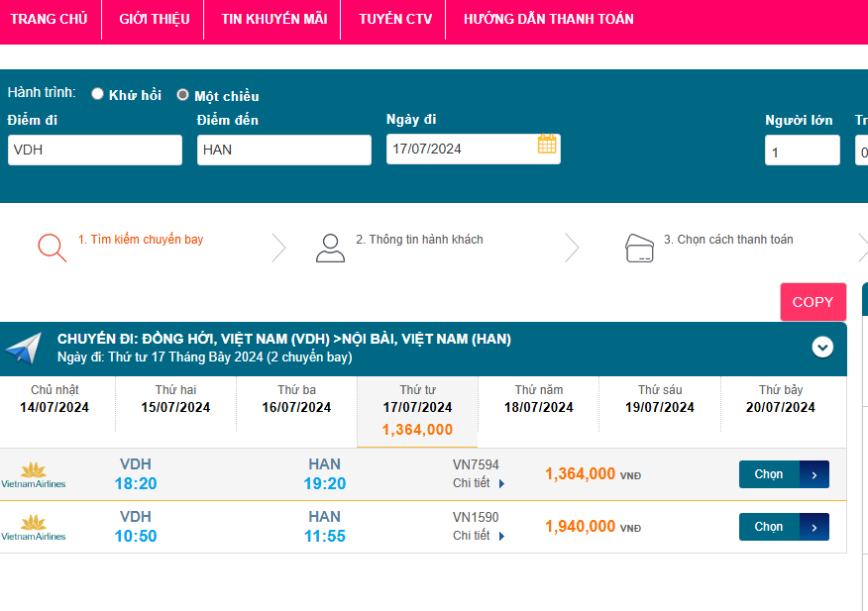868x611 pixels.
Task: Select the Khứ hồi round-trip option
Action: tap(97, 94)
